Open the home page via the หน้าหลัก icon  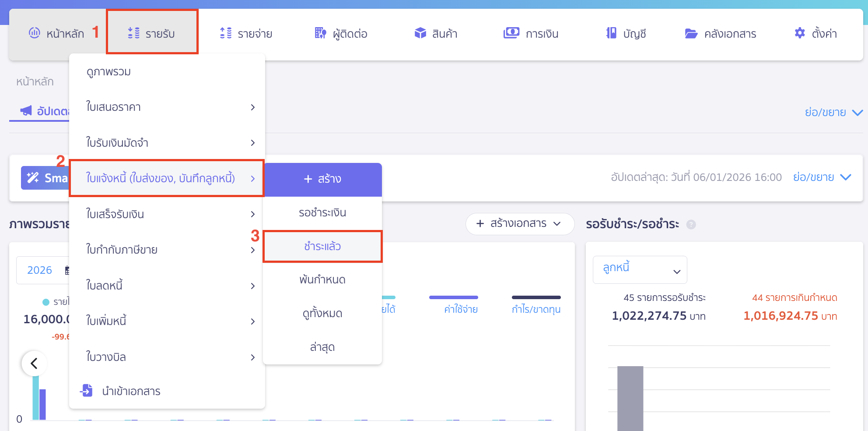(35, 32)
